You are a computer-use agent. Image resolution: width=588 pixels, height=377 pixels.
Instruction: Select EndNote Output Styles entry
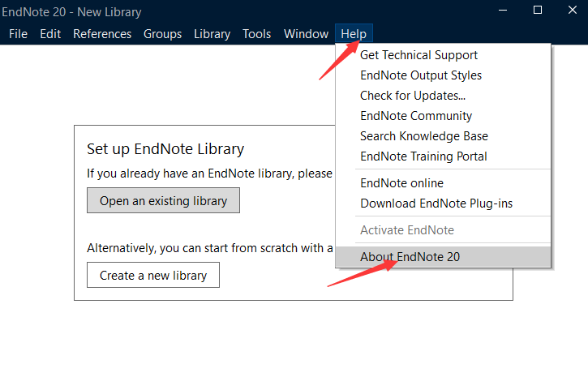click(444, 75)
